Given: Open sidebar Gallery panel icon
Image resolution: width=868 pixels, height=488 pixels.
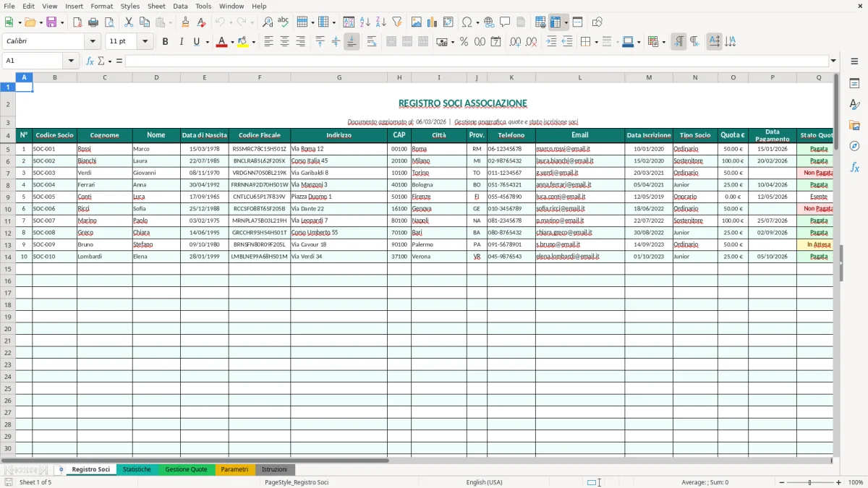Looking at the screenshot, I should [854, 125].
